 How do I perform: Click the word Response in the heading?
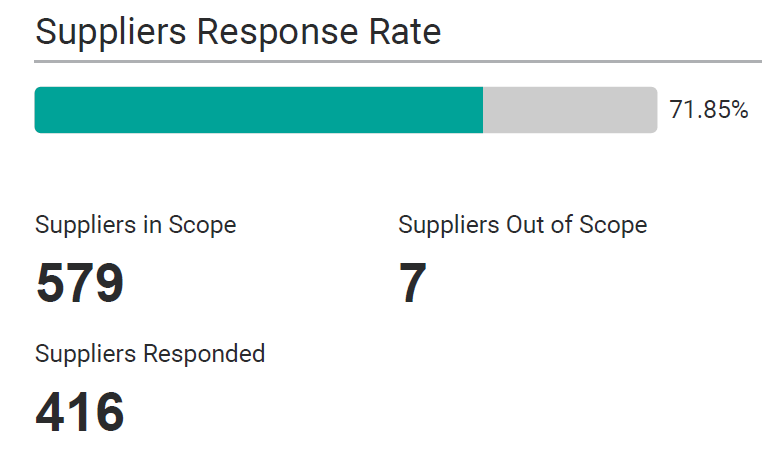(277, 34)
